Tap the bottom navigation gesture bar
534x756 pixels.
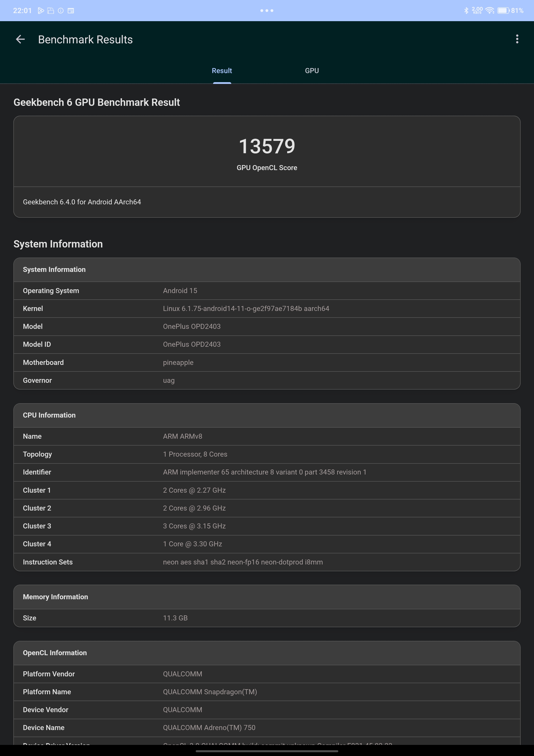267,751
